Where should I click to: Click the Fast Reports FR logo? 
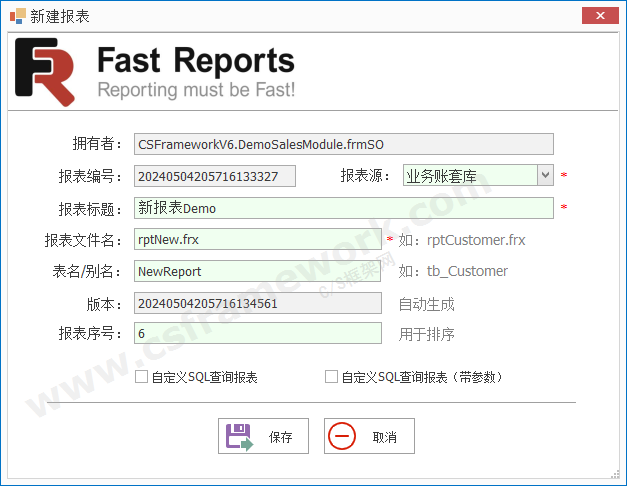45,72
